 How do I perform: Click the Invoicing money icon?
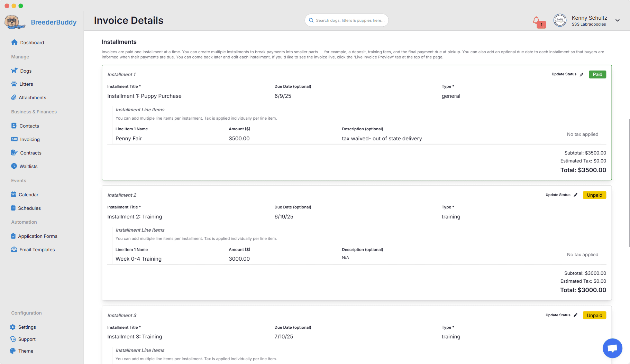(x=14, y=139)
